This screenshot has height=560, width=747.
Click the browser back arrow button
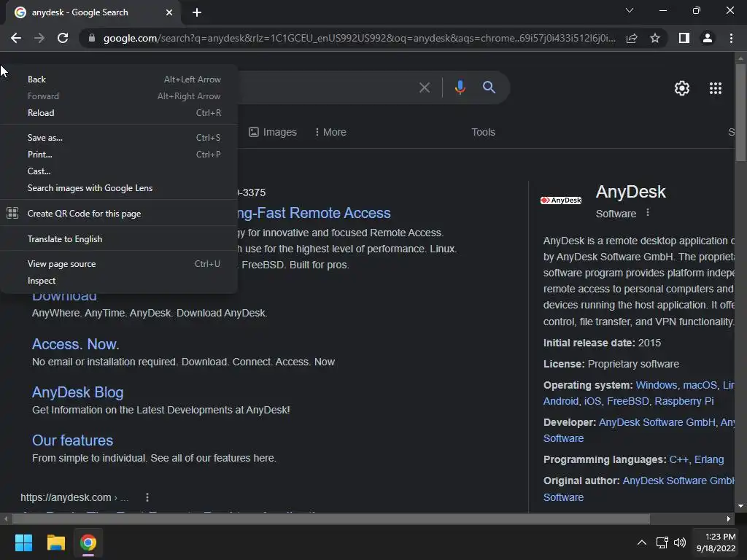tap(16, 38)
